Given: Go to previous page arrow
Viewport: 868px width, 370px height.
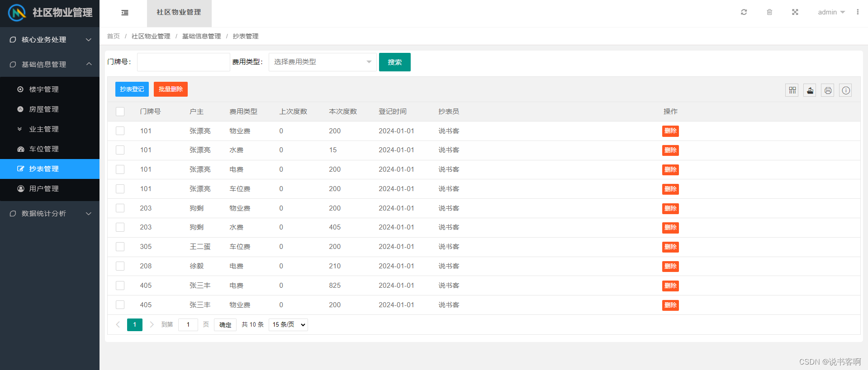Looking at the screenshot, I should pos(118,324).
